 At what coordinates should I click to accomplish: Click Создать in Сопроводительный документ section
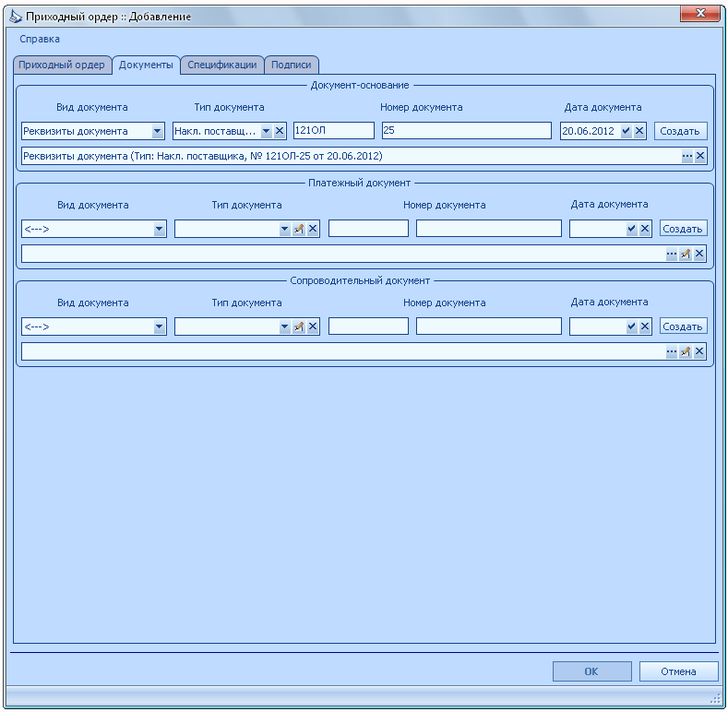tap(683, 326)
